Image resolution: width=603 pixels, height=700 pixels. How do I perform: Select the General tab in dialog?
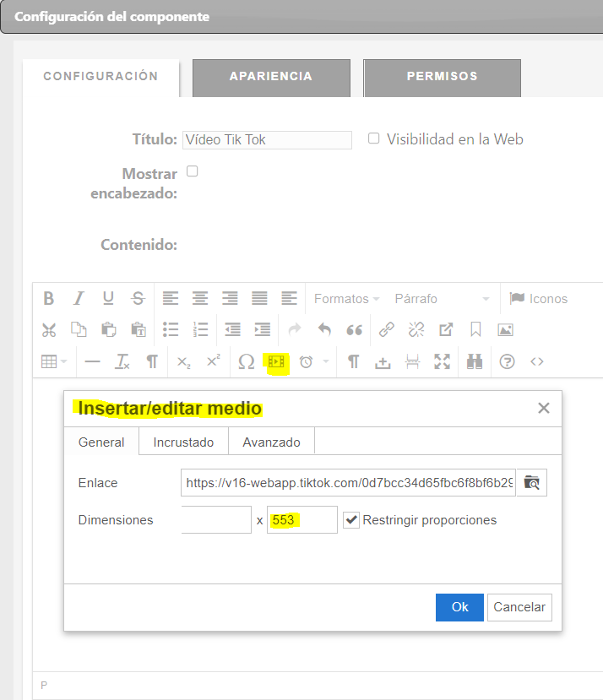101,442
